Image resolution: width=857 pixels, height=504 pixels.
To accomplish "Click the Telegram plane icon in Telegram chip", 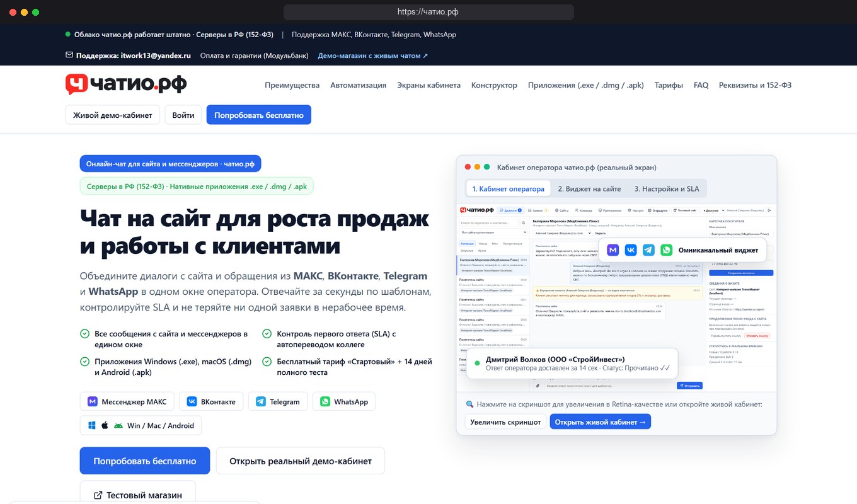I will pos(261,401).
